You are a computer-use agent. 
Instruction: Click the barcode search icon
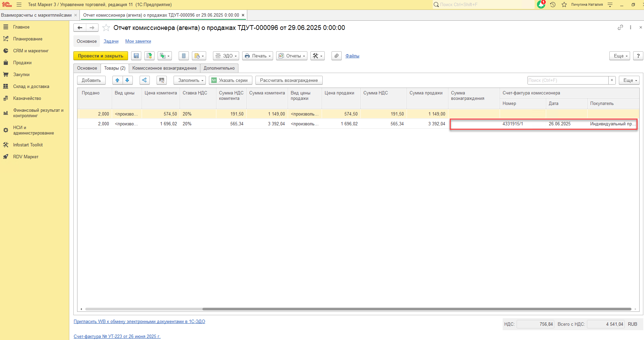click(x=162, y=80)
